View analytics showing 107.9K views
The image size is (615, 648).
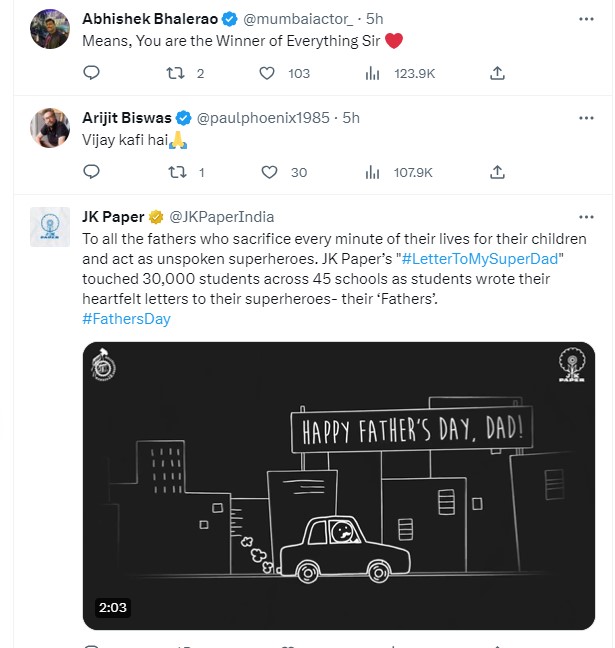pyautogui.click(x=374, y=172)
